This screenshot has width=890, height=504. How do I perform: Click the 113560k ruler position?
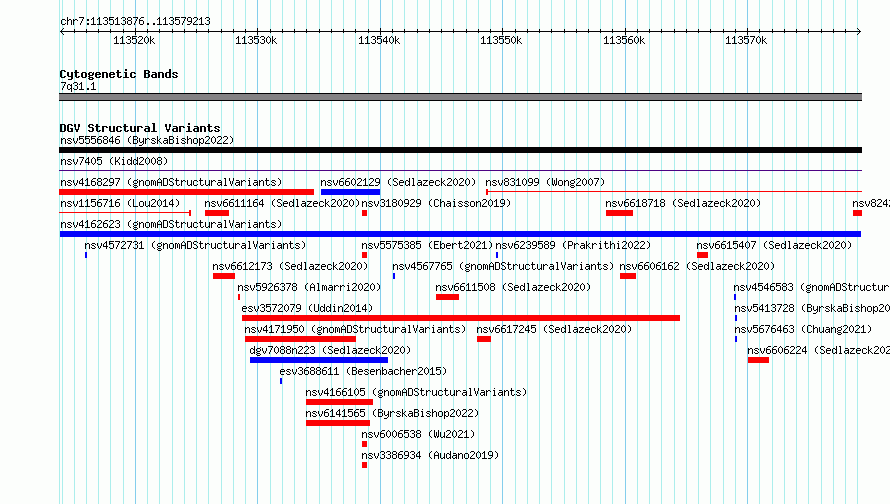(x=624, y=40)
